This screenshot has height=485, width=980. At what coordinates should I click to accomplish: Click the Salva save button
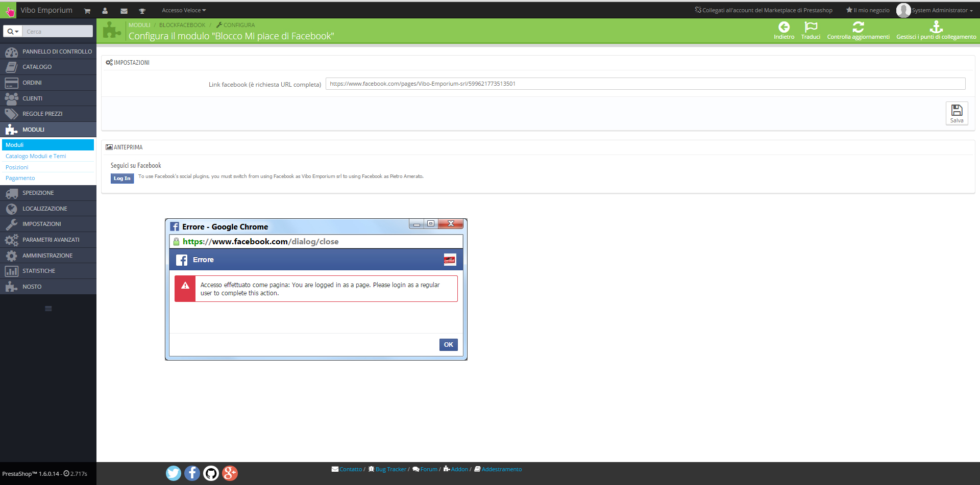pos(957,113)
